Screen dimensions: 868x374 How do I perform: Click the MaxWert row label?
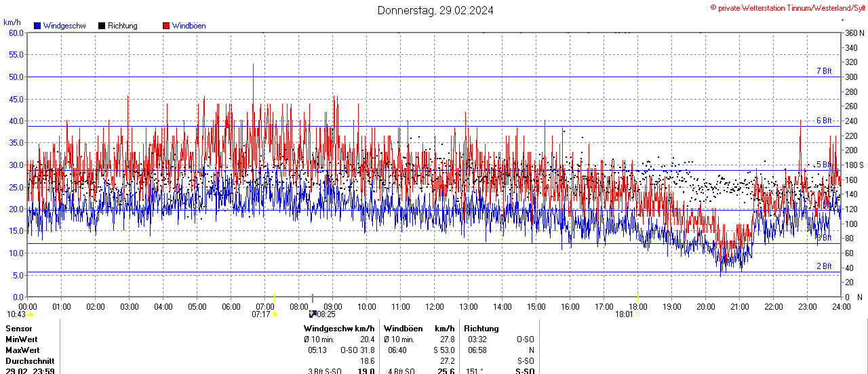pyautogui.click(x=22, y=350)
